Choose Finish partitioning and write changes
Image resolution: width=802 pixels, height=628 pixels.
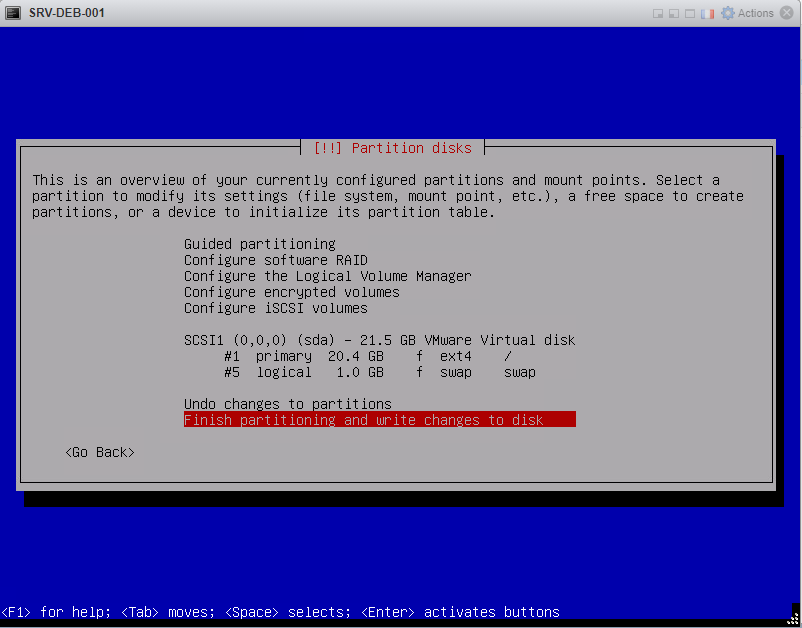click(380, 419)
